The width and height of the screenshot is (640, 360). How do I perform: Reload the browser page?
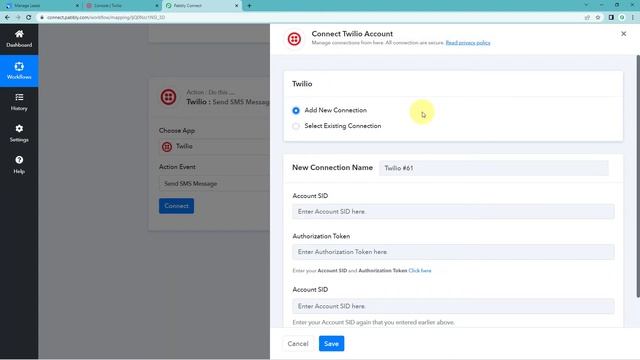[x=29, y=18]
